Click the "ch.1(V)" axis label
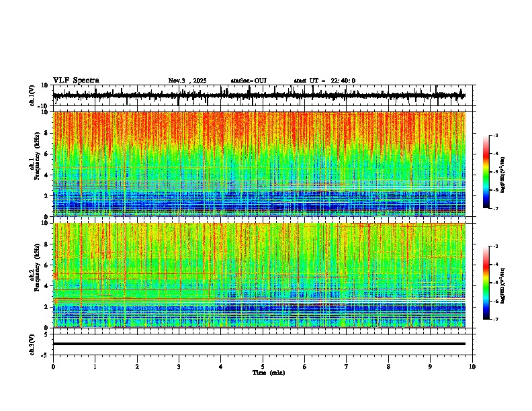 32,95
